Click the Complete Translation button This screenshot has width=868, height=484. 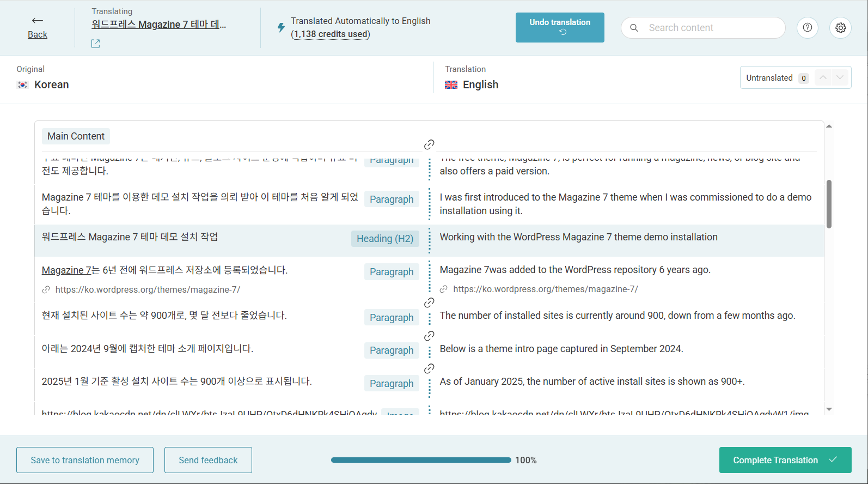tap(785, 460)
